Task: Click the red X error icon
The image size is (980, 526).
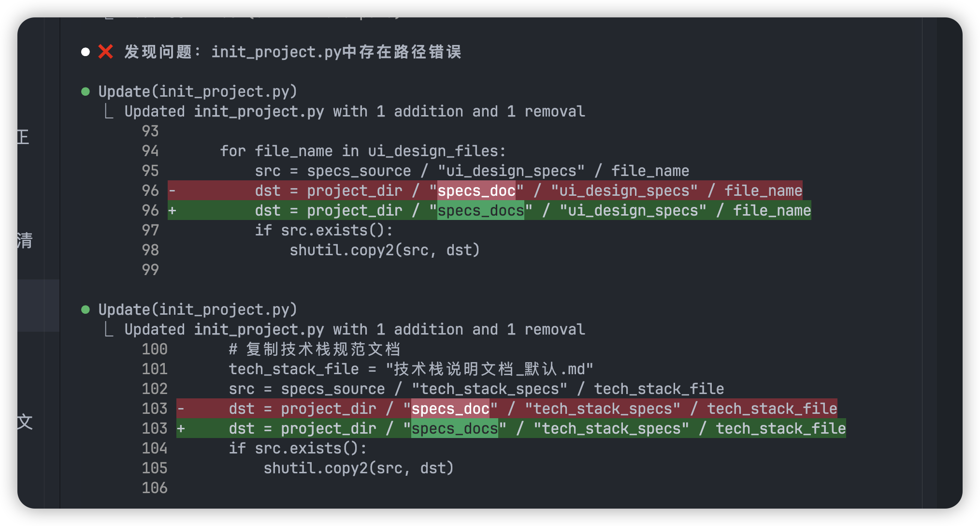Action: (x=105, y=52)
